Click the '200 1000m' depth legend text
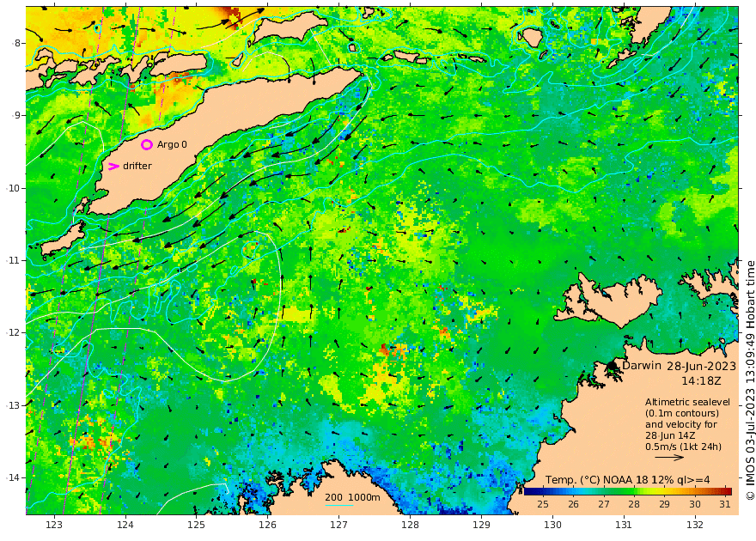The width and height of the screenshot is (756, 541). [x=352, y=497]
